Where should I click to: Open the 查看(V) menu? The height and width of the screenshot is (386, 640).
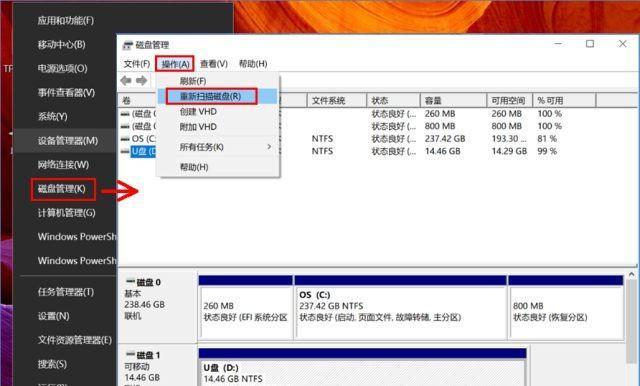(x=213, y=64)
